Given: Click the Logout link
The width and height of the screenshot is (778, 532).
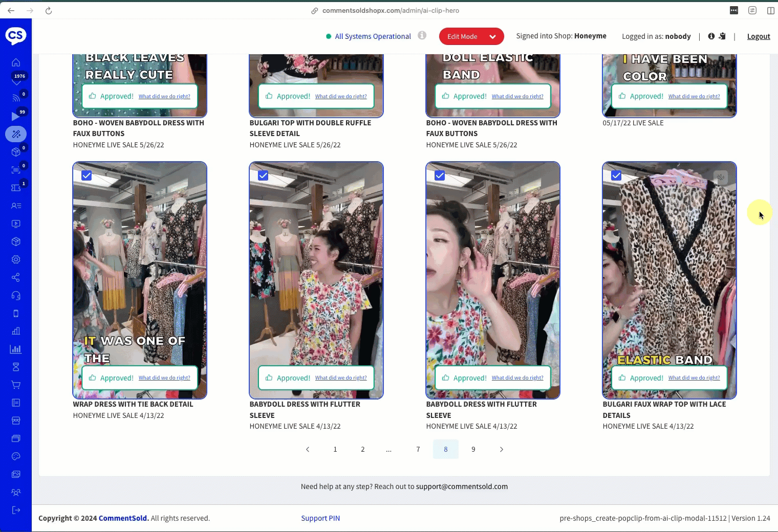Looking at the screenshot, I should (758, 36).
